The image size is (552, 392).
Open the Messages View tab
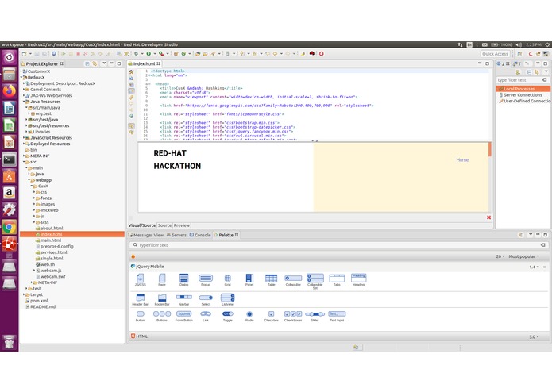146,235
